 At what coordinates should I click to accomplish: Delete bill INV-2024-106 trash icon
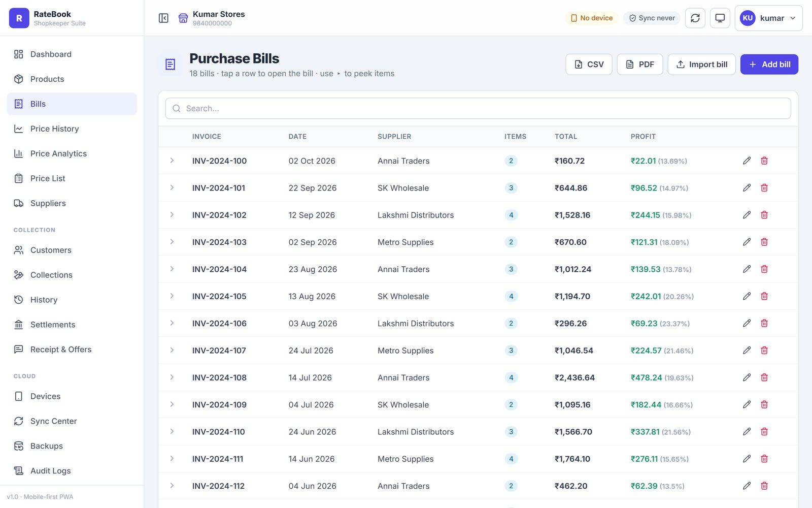coord(764,323)
